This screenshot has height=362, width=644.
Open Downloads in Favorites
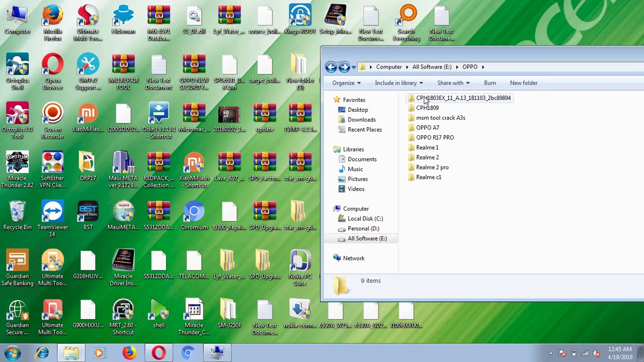361,120
